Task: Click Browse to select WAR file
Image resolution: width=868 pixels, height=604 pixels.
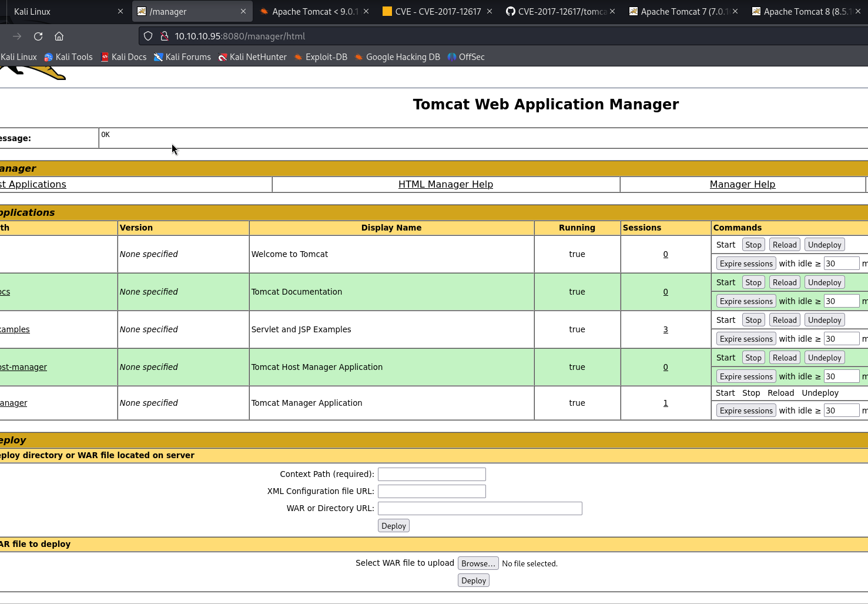Action: pos(478,563)
